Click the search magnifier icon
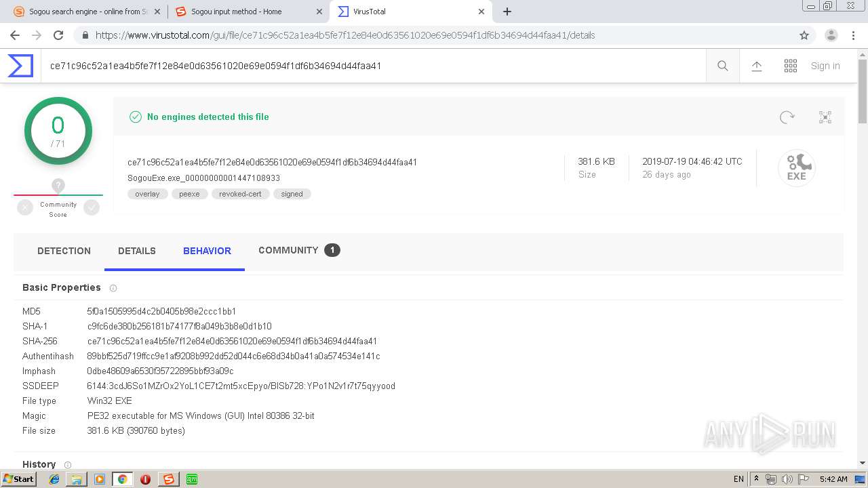Viewport: 868px width, 488px height. click(723, 66)
